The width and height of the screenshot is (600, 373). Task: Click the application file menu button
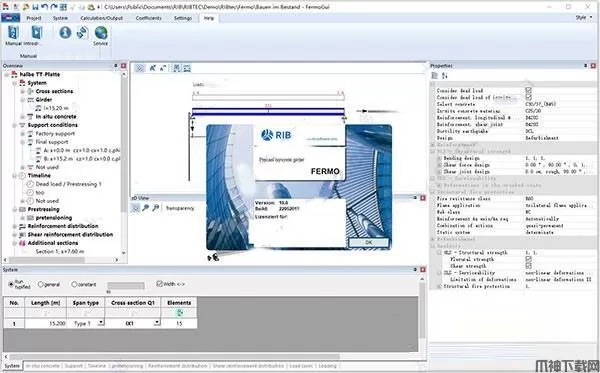click(x=10, y=18)
